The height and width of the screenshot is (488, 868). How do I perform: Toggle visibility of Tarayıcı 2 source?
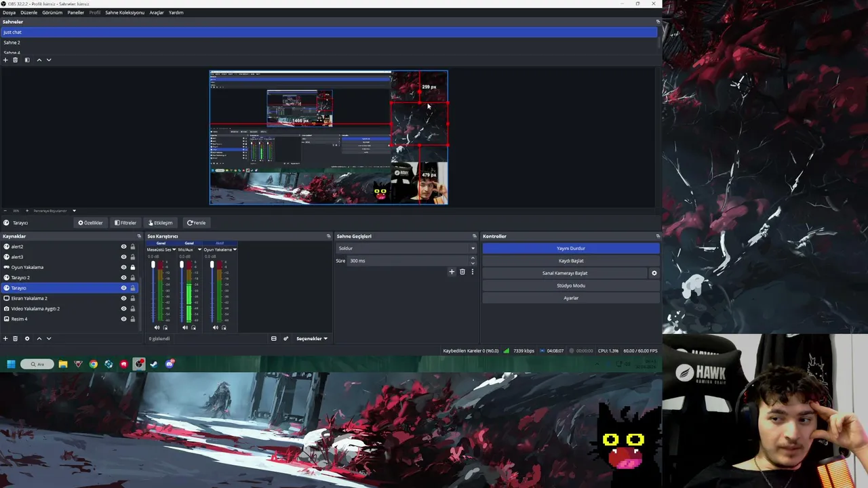tap(123, 277)
